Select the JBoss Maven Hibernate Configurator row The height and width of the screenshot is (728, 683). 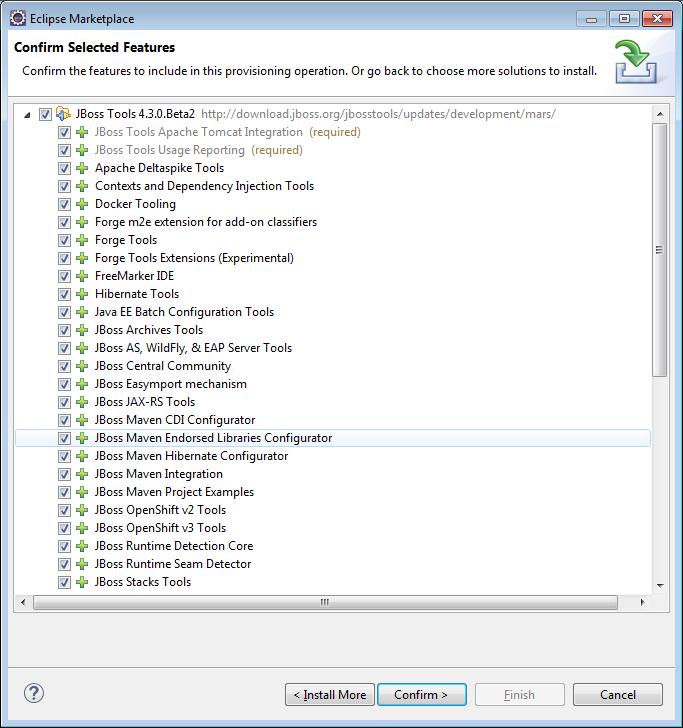click(332, 456)
